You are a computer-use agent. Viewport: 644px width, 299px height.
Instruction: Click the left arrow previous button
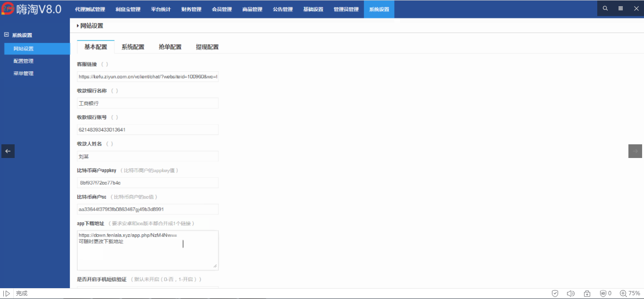[x=8, y=151]
